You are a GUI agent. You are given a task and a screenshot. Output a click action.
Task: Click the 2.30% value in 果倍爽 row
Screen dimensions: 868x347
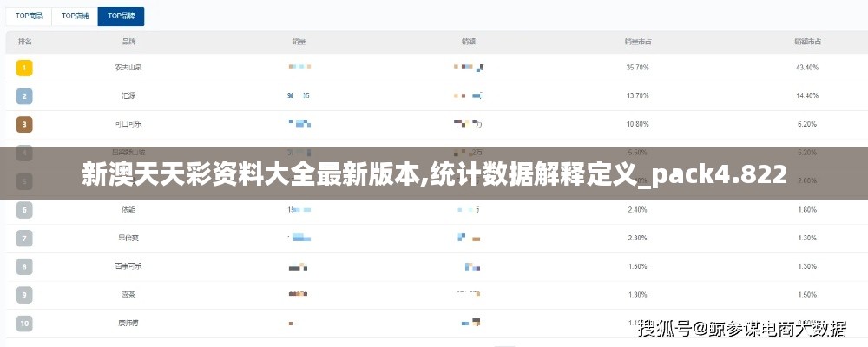pos(638,238)
